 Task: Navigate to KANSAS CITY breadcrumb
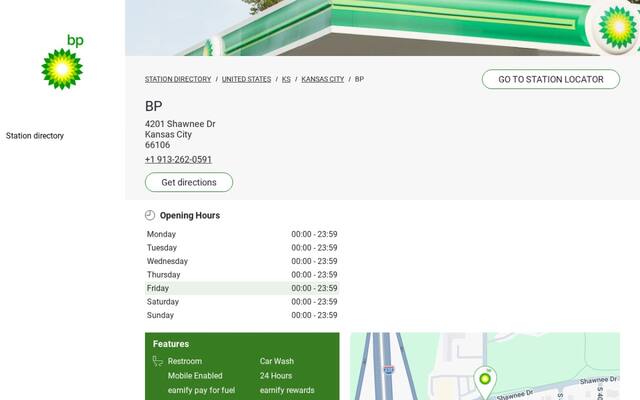click(322, 79)
